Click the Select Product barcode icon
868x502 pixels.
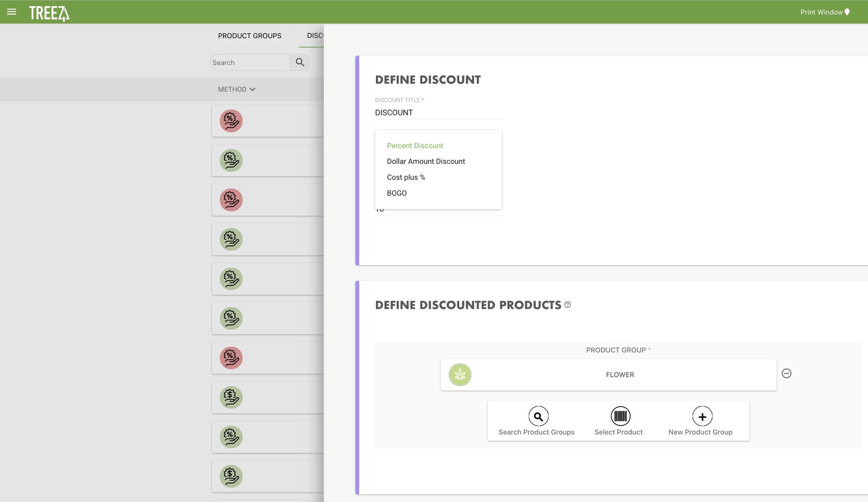coord(620,416)
